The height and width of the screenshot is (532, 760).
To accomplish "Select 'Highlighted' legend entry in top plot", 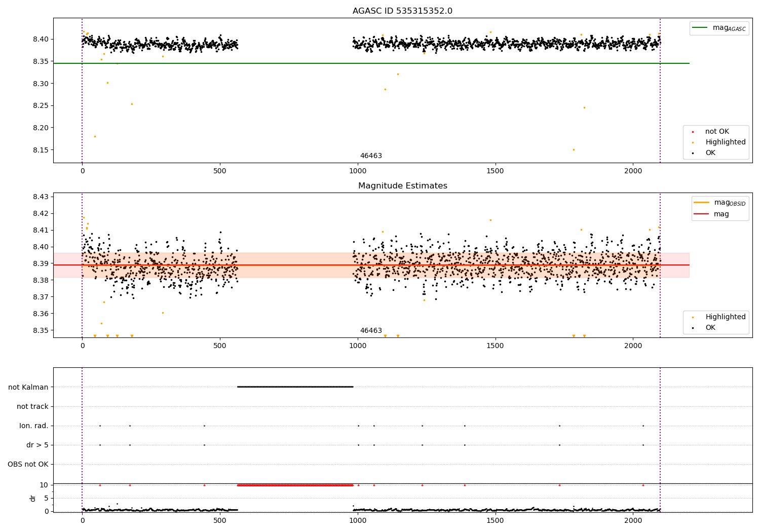I will click(x=725, y=142).
